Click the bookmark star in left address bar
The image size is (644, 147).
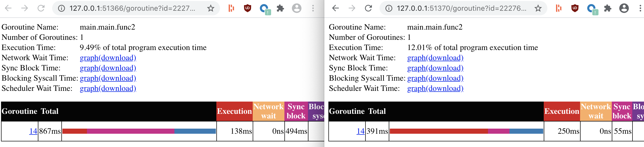pos(210,8)
